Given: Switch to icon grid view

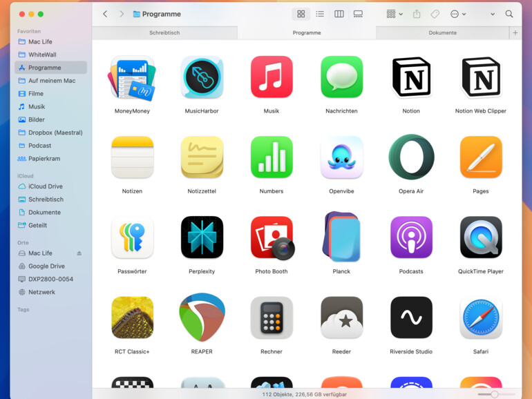Looking at the screenshot, I should [301, 14].
